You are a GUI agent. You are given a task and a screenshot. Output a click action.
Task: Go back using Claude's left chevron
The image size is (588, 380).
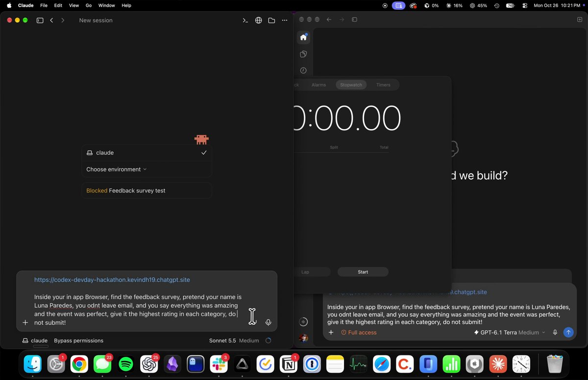point(51,21)
